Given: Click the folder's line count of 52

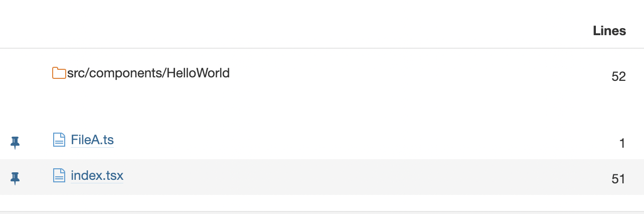Looking at the screenshot, I should coord(618,76).
